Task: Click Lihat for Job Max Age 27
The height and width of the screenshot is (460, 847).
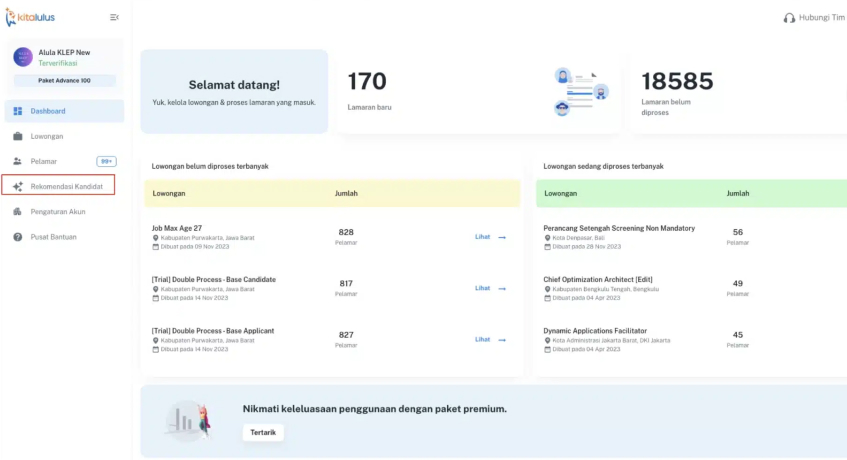Action: point(490,237)
